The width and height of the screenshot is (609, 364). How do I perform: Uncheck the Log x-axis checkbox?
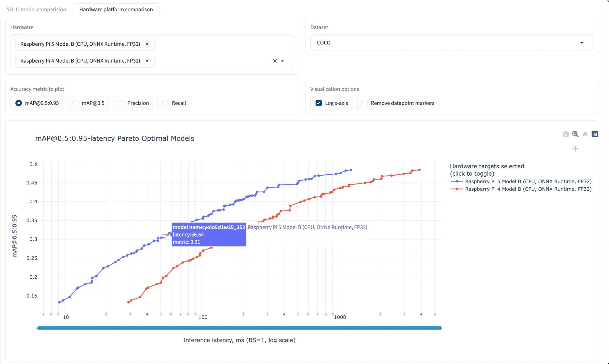(318, 103)
